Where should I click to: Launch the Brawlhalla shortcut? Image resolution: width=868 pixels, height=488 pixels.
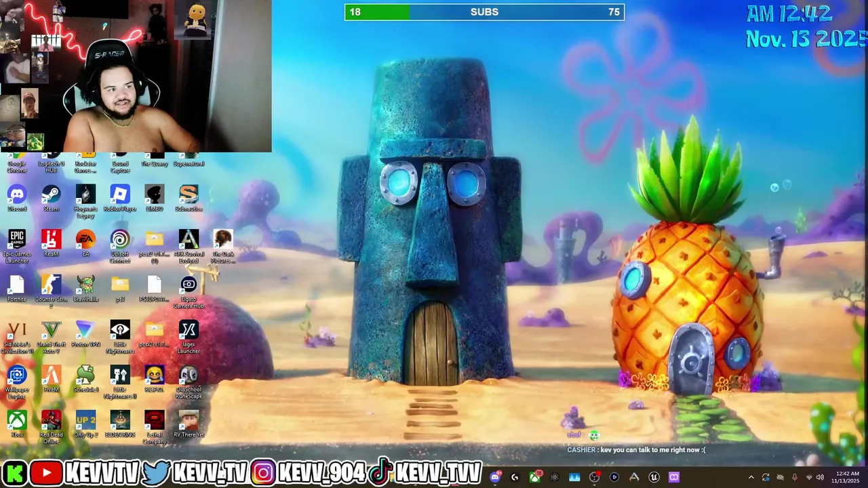85,289
